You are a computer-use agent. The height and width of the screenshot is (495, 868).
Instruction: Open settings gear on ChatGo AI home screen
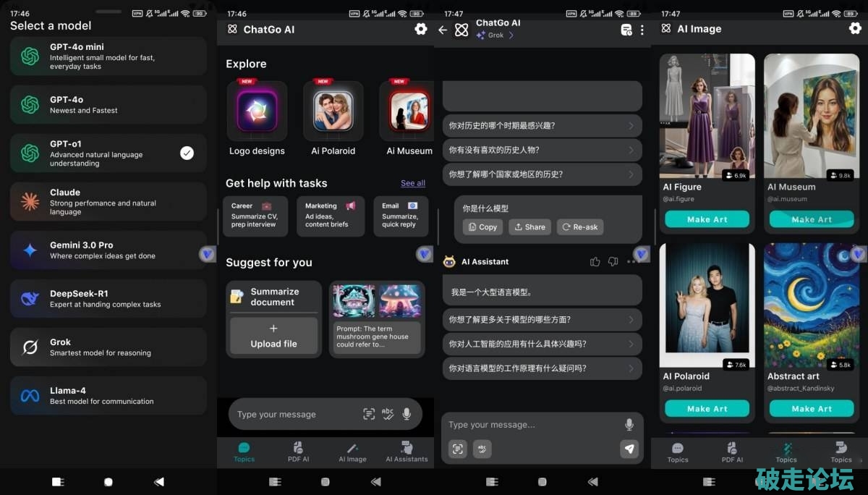click(420, 29)
